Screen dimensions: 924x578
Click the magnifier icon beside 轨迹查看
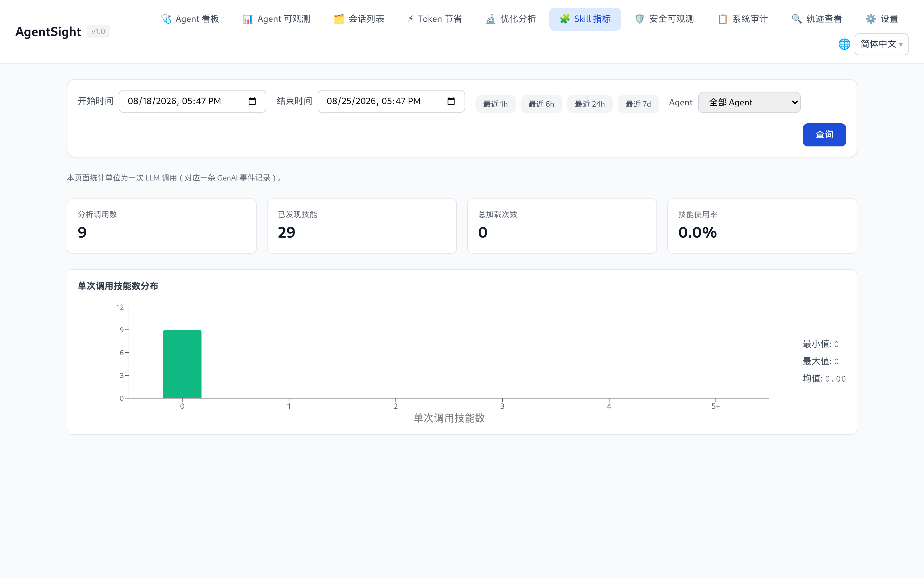pyautogui.click(x=797, y=19)
